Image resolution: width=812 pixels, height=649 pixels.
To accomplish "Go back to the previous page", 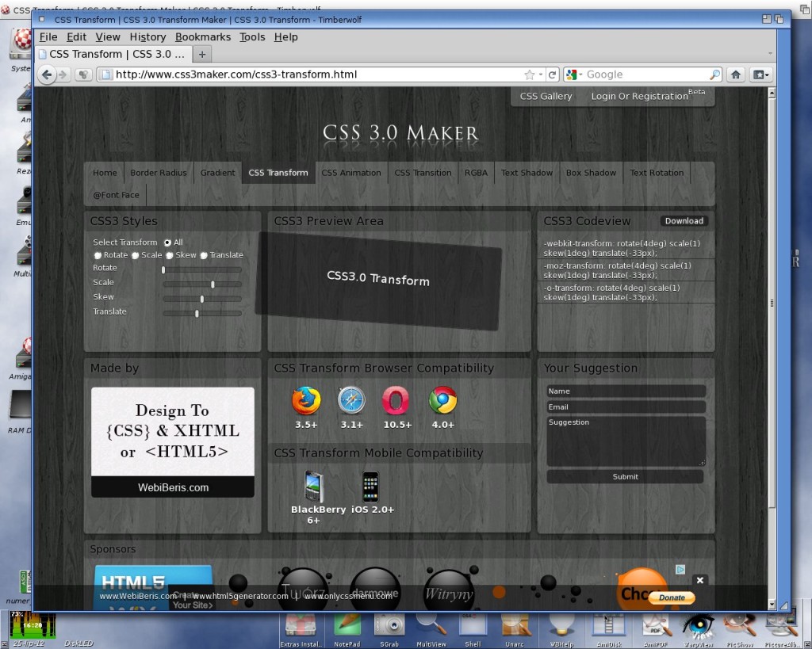I will coord(47,74).
